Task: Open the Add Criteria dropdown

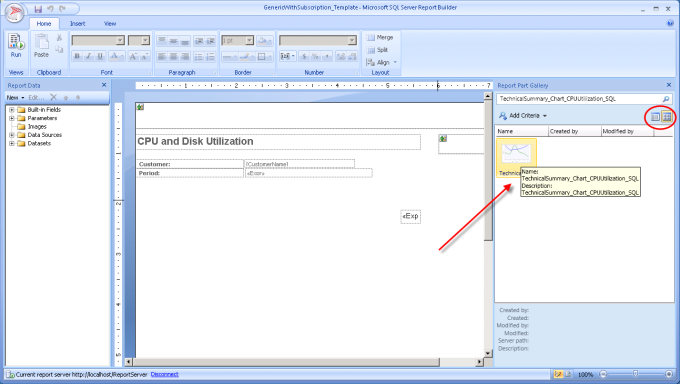Action: point(523,115)
